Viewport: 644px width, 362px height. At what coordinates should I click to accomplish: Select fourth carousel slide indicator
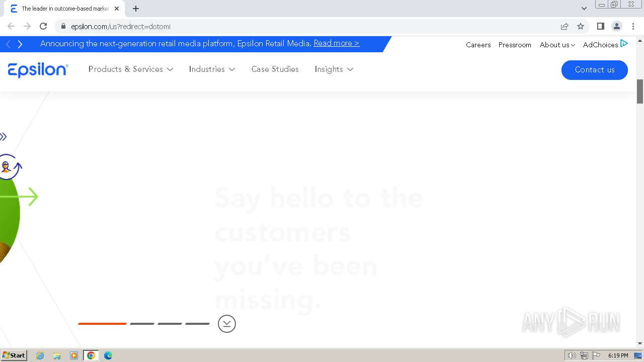[197, 324]
